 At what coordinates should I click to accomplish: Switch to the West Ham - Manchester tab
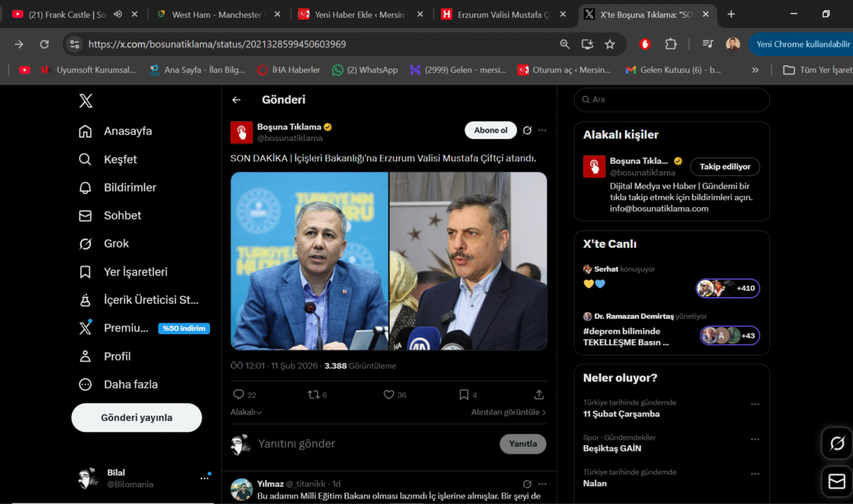point(217,14)
